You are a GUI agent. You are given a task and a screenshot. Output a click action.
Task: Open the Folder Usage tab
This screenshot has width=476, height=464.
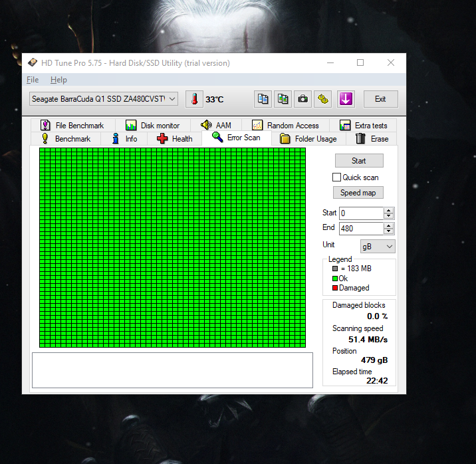[308, 139]
